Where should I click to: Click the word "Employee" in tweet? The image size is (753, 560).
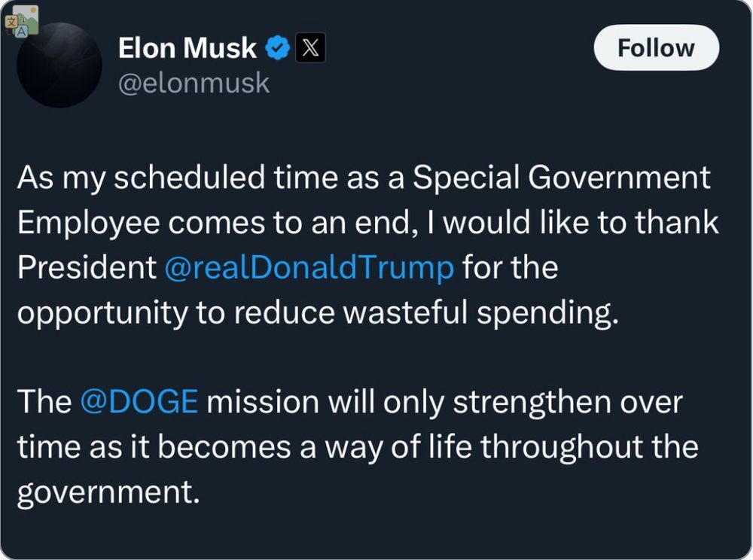[x=88, y=224]
